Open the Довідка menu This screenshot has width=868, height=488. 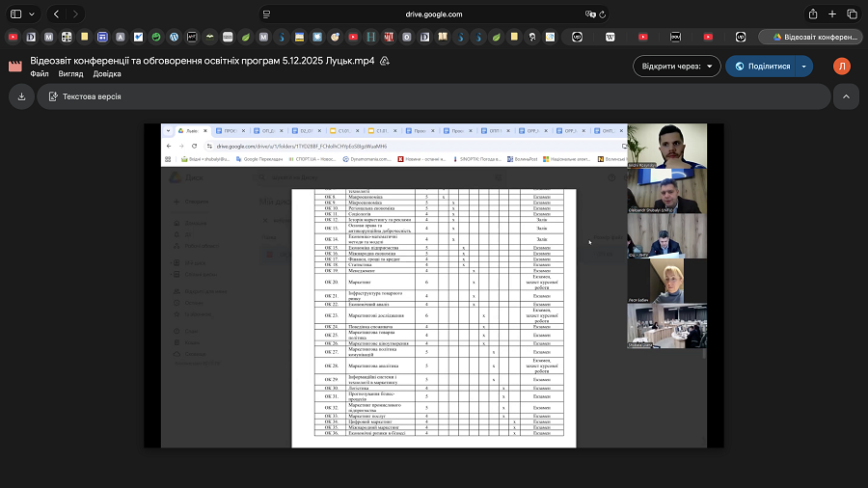click(x=107, y=73)
